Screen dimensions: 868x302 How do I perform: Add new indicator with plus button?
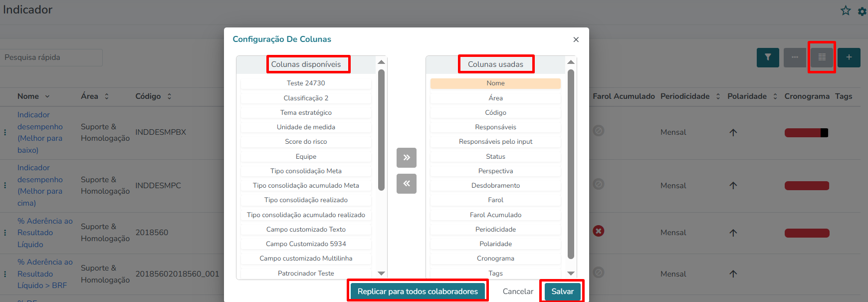(849, 57)
